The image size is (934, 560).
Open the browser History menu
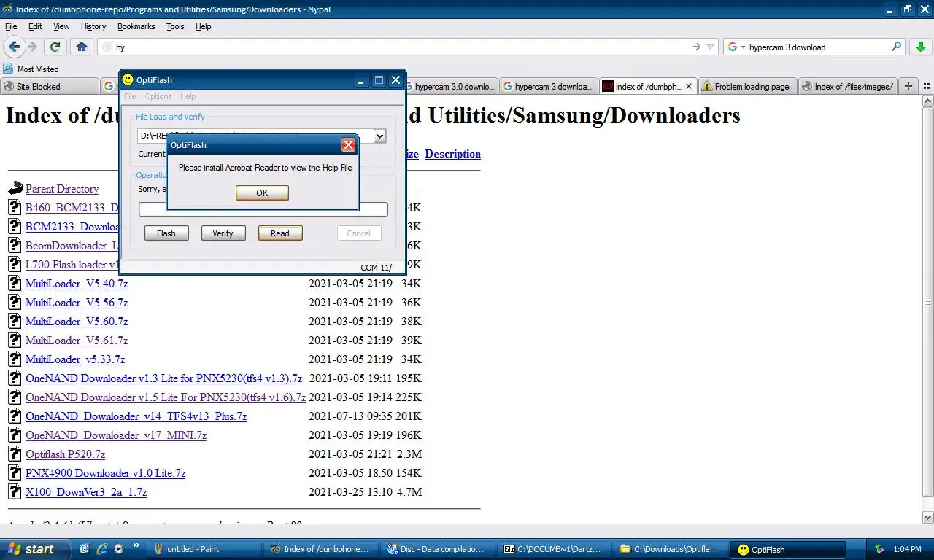[93, 26]
